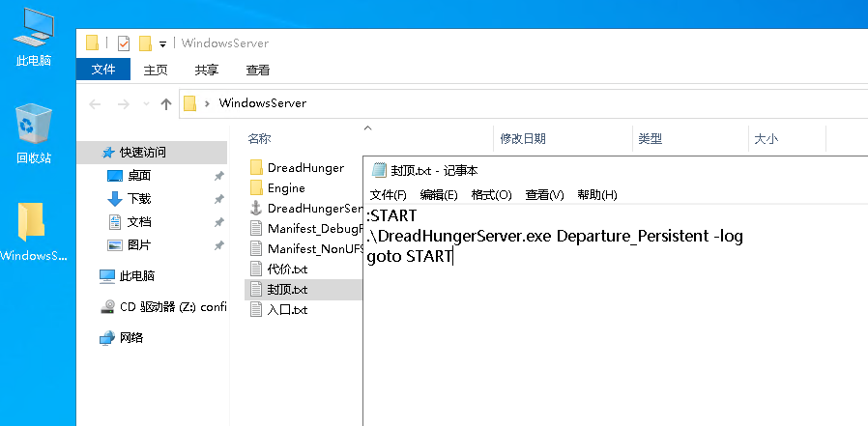Screen dimensions: 868x426
Task: Open Notepad 文件(F) menu
Action: pos(388,195)
